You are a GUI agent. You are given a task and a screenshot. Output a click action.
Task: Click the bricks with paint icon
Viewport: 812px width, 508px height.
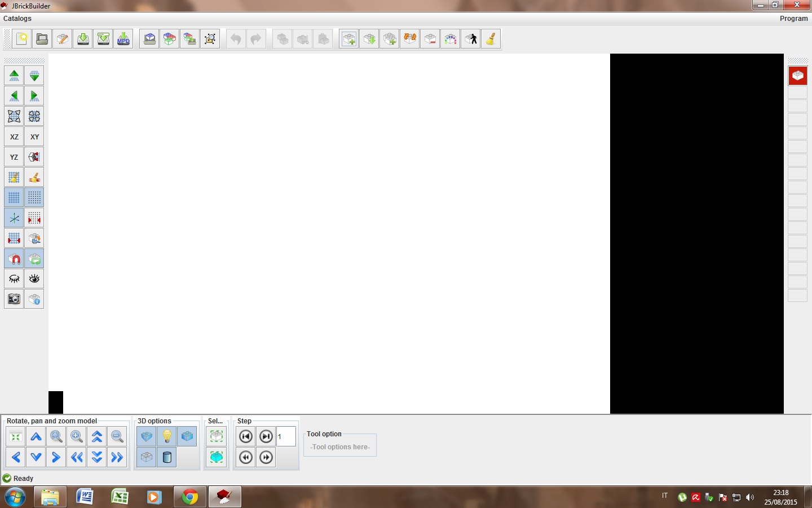tap(34, 238)
